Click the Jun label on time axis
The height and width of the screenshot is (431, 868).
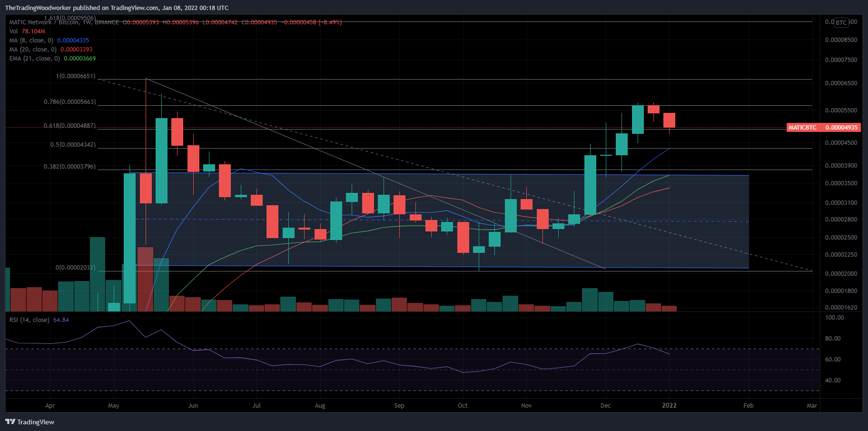pyautogui.click(x=193, y=406)
